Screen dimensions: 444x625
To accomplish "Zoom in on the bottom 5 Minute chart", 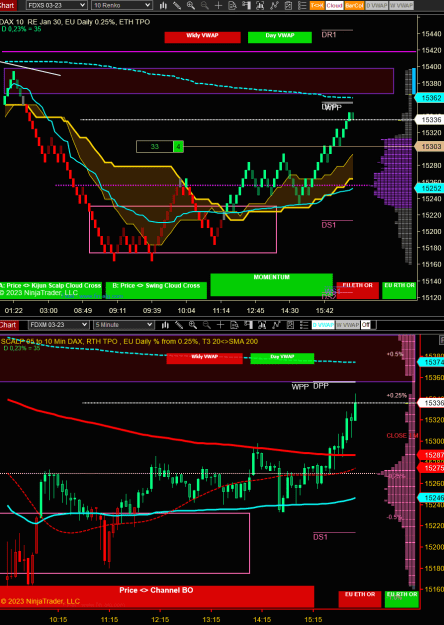I will pyautogui.click(x=193, y=325).
